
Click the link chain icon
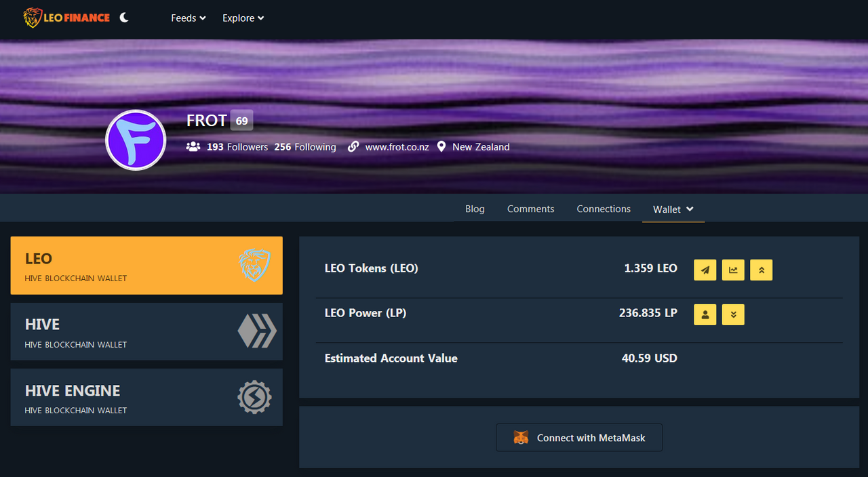353,146
